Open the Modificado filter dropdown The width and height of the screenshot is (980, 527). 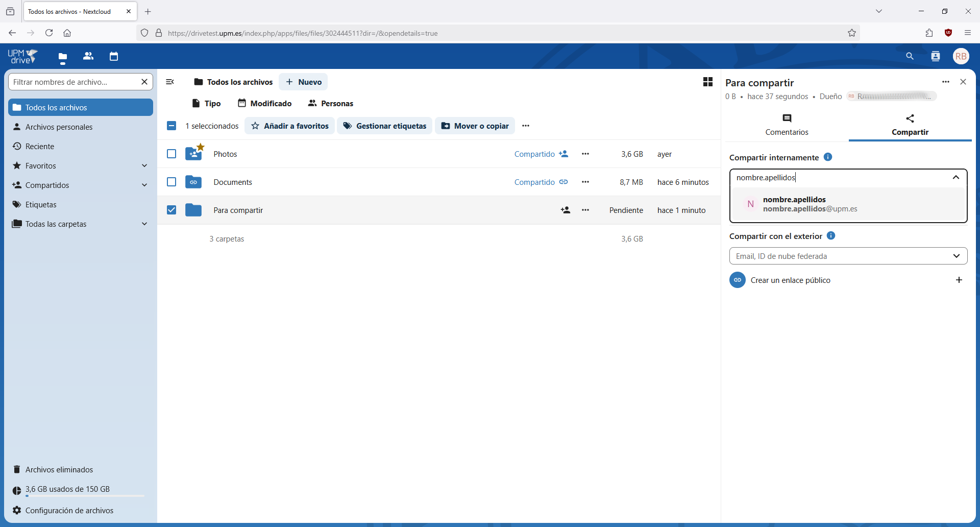264,103
